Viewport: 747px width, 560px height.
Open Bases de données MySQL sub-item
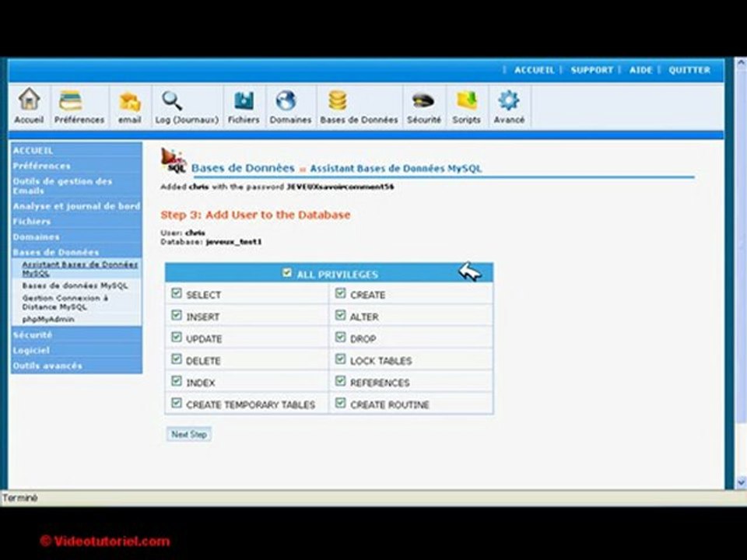75,285
